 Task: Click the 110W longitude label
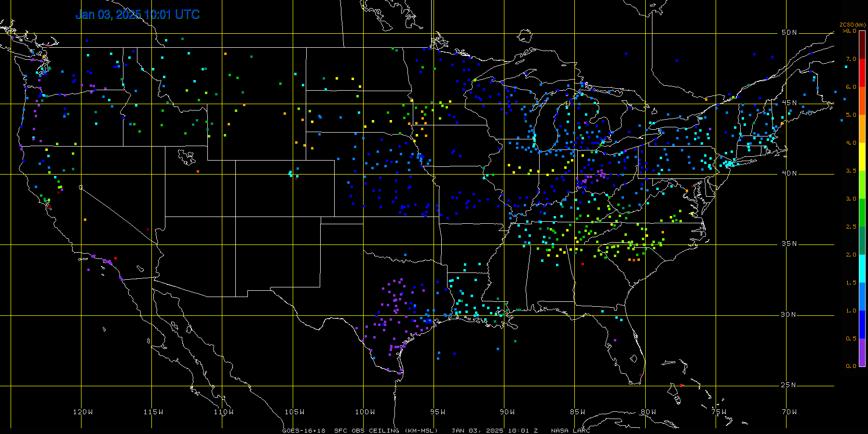224,412
